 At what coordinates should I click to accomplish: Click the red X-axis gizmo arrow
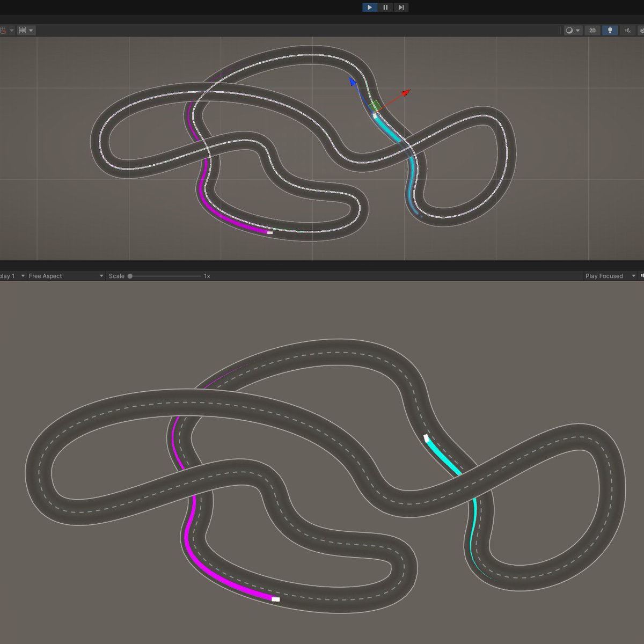[406, 92]
